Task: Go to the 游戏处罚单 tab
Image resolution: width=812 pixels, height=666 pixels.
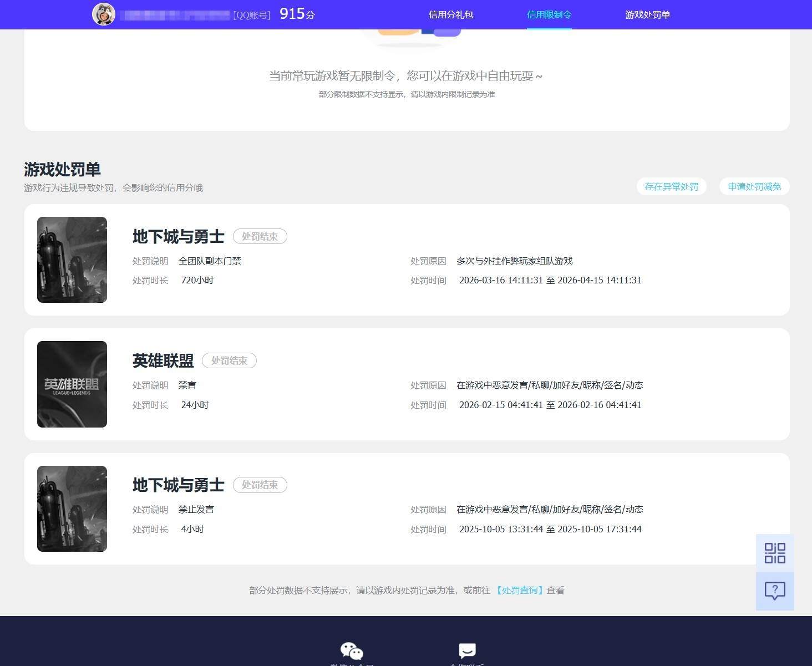Action: coord(648,15)
